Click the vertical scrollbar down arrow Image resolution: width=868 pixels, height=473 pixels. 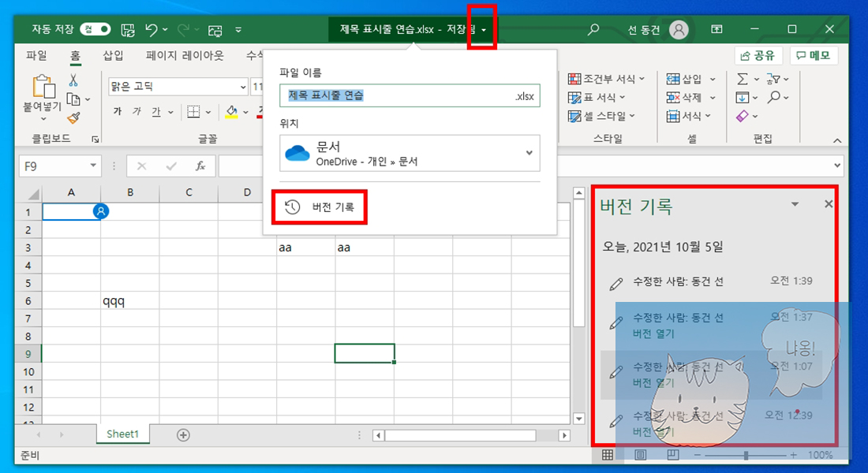point(578,419)
